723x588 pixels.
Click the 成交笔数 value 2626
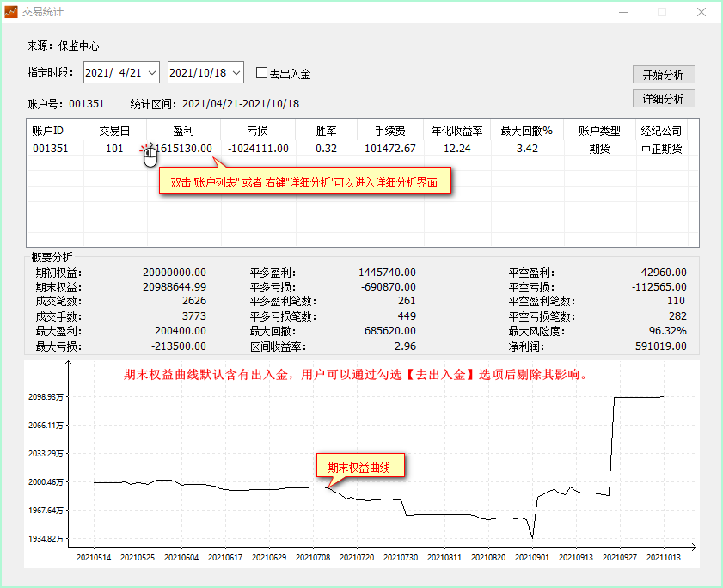[x=194, y=301]
